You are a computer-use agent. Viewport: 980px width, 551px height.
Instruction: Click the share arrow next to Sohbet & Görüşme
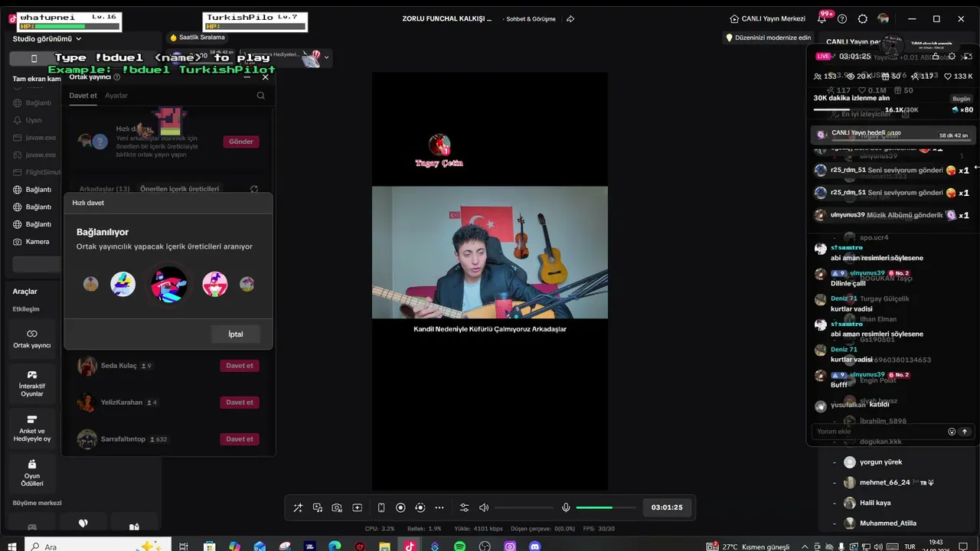click(x=570, y=18)
